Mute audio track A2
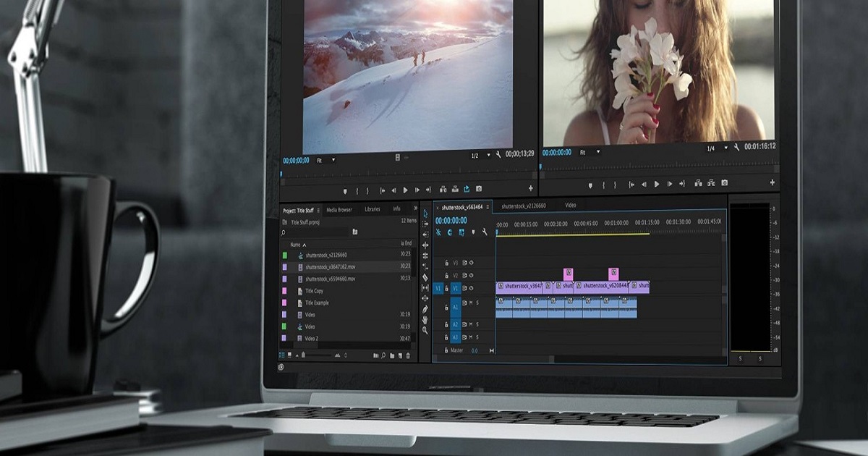The height and width of the screenshot is (456, 868). click(x=471, y=324)
